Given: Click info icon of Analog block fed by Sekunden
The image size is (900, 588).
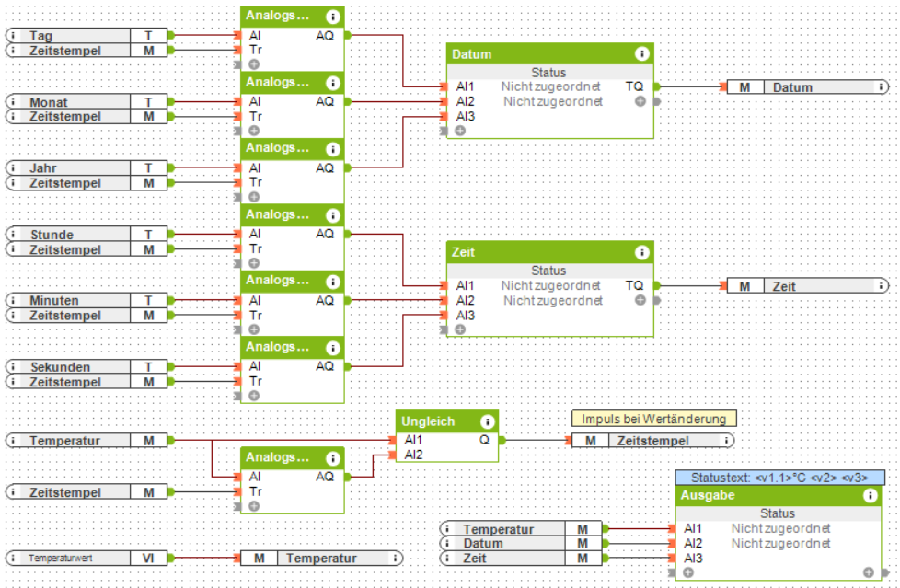Looking at the screenshot, I should (x=332, y=348).
